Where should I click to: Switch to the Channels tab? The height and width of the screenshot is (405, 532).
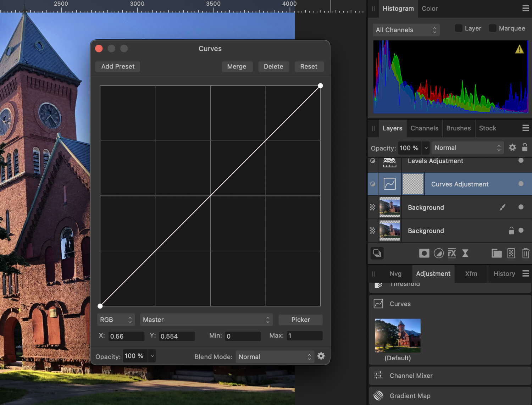coord(424,128)
